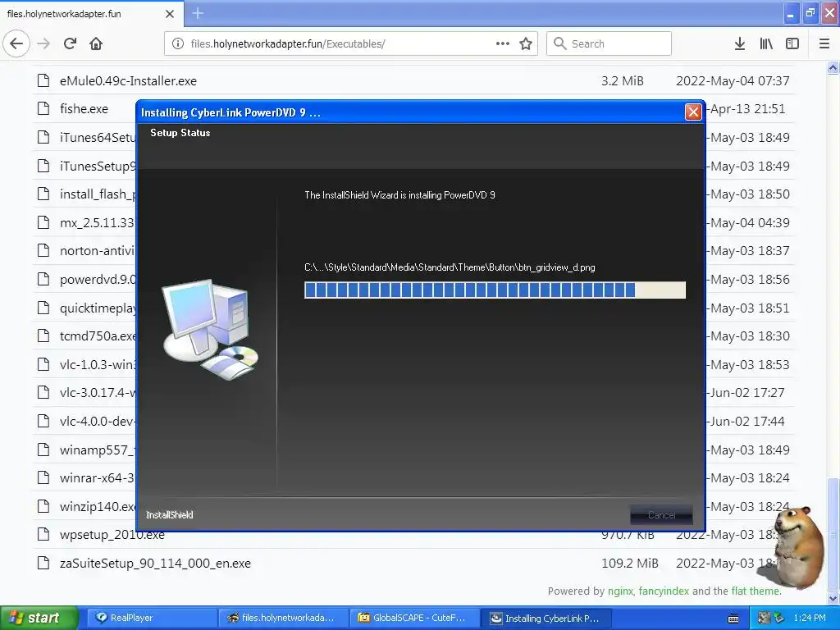The width and height of the screenshot is (840, 630).
Task: Open the browser home page
Action: tap(96, 43)
